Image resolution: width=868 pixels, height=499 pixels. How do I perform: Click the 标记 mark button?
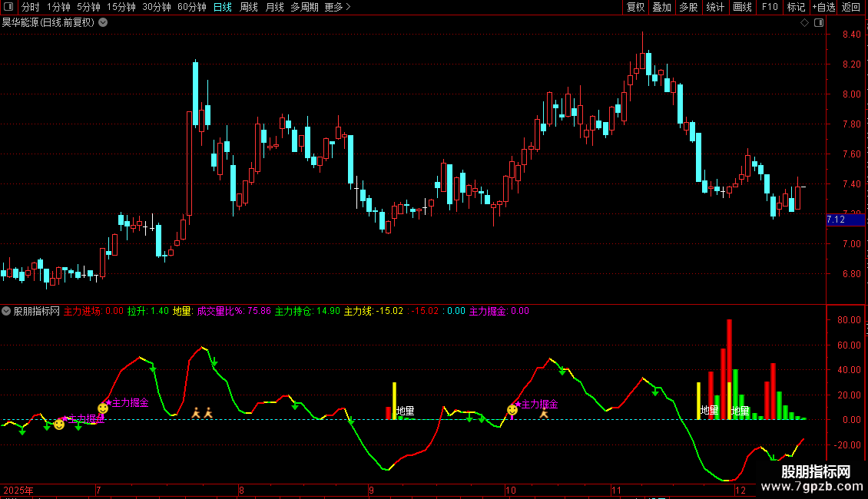pos(796,7)
